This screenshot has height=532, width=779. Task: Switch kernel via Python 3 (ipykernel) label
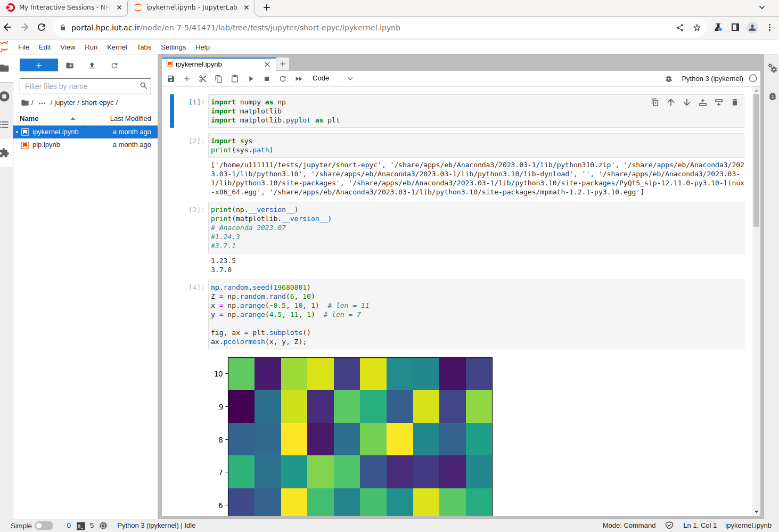[712, 79]
